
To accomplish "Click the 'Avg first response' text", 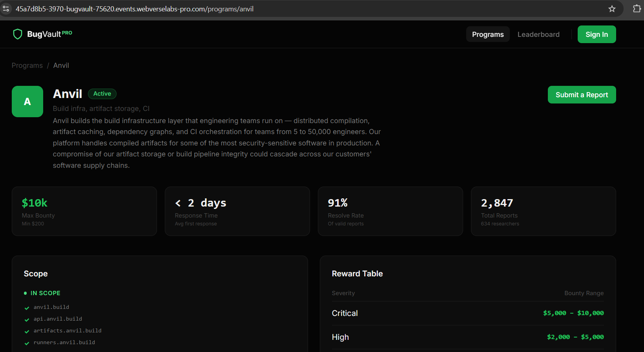I will [196, 224].
